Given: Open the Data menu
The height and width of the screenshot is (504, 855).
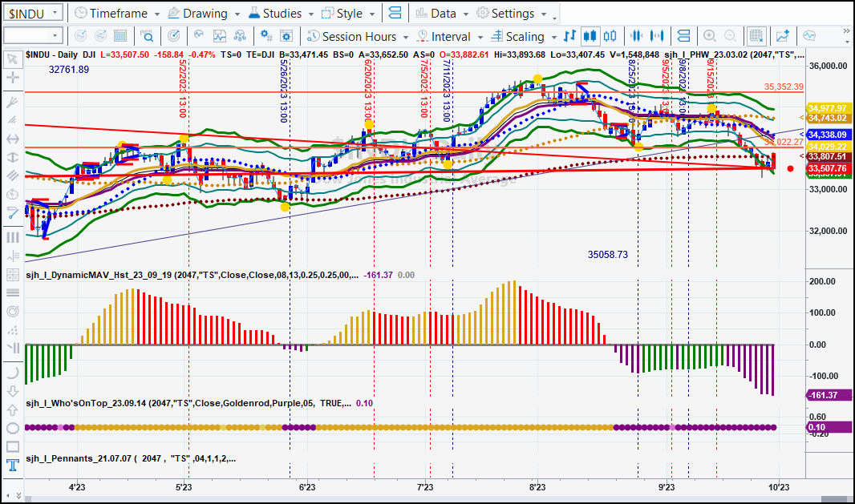Looking at the screenshot, I should (436, 13).
